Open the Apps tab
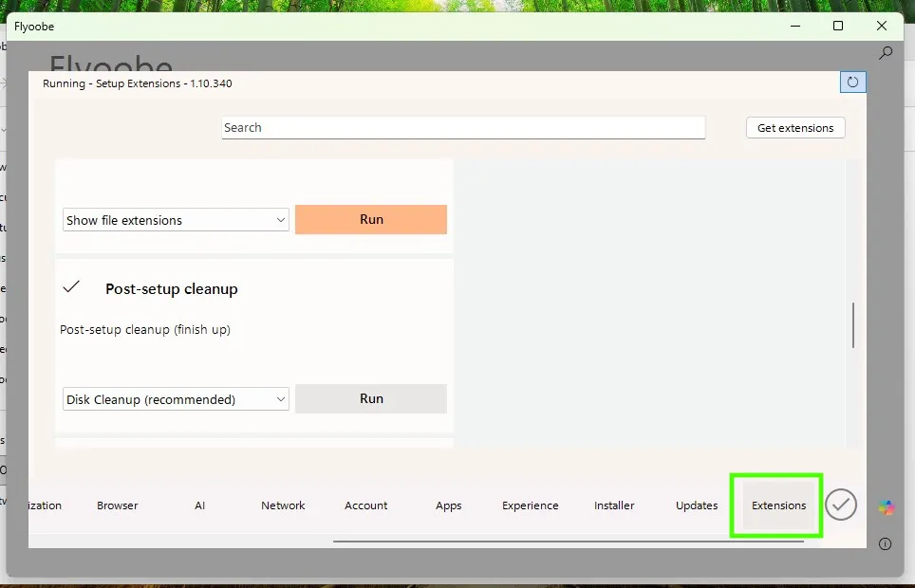The height and width of the screenshot is (588, 915). tap(448, 505)
